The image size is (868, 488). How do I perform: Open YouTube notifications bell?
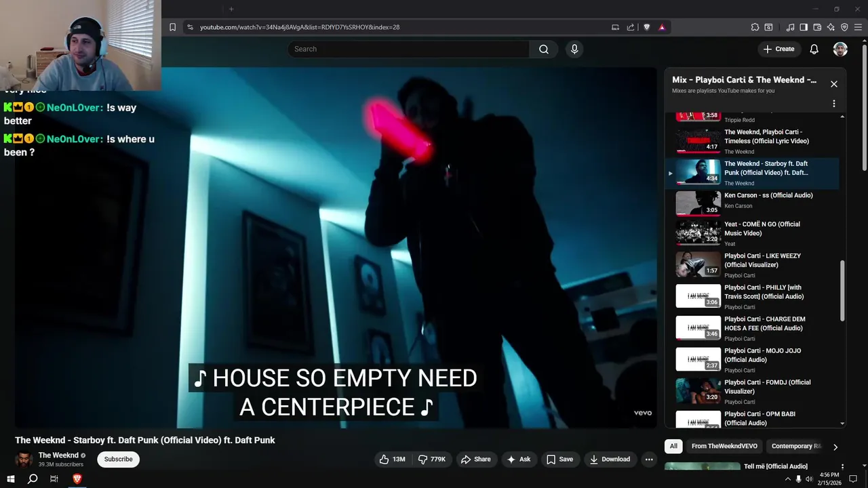point(814,49)
